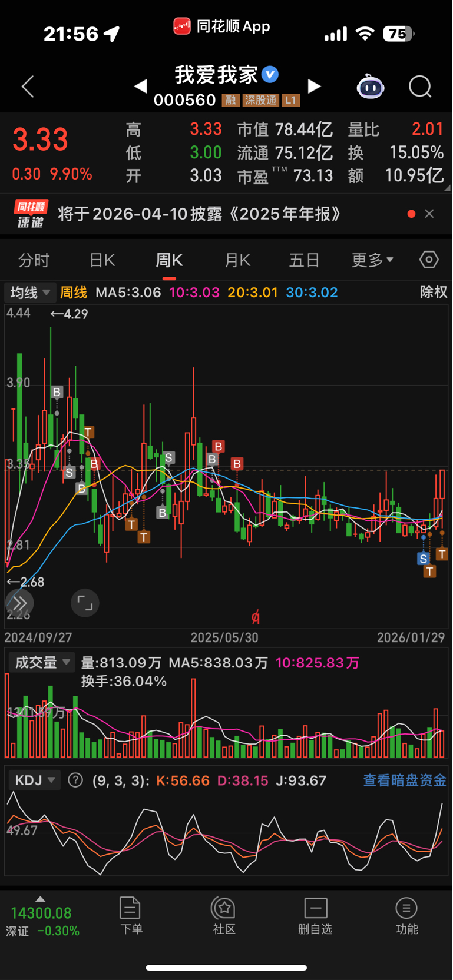Open the 同花顺速递 news icon
The height and width of the screenshot is (980, 453).
[x=31, y=214]
